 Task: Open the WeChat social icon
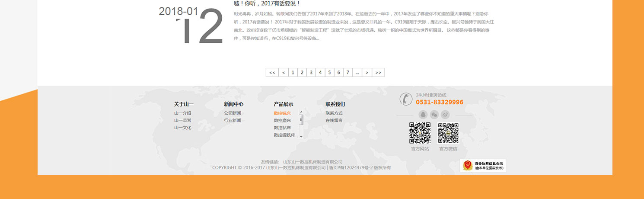434,115
